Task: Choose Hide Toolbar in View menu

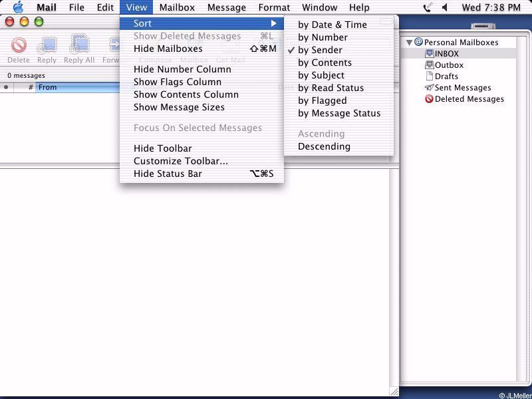Action: [202, 148]
